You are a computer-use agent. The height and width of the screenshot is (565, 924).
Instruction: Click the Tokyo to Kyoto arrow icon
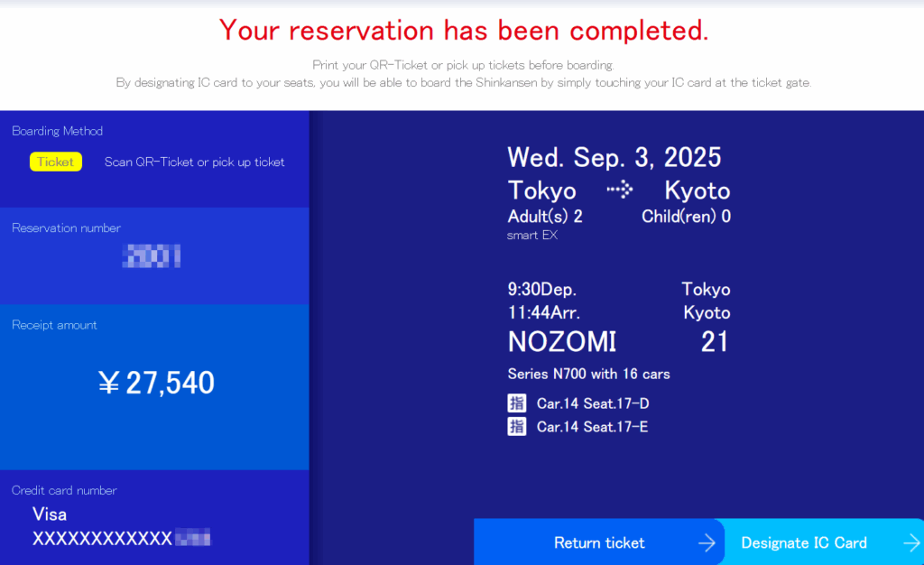pos(619,190)
